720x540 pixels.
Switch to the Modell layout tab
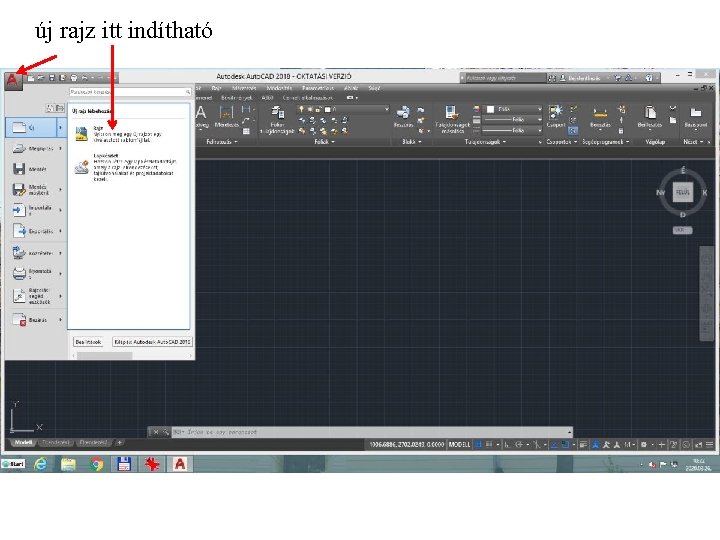tap(23, 443)
